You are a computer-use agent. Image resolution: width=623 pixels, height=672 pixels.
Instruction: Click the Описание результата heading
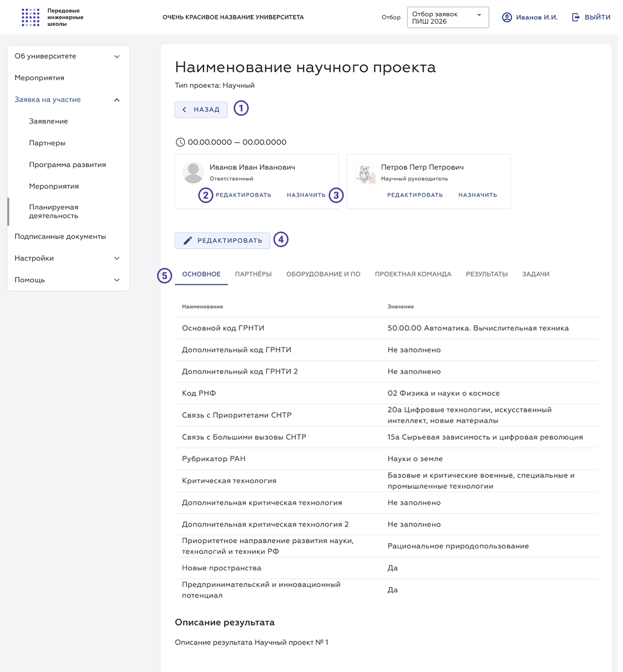225,623
